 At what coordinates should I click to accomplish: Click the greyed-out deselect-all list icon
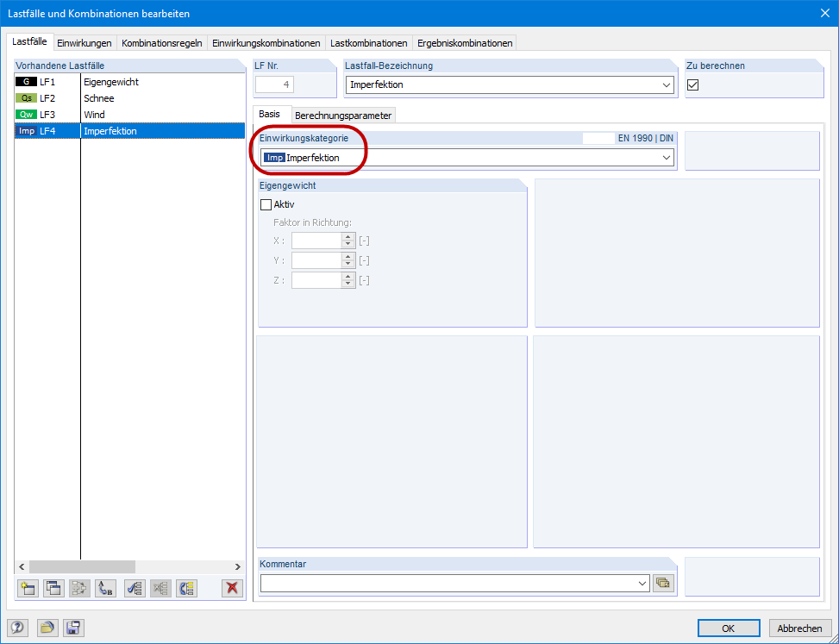(161, 588)
